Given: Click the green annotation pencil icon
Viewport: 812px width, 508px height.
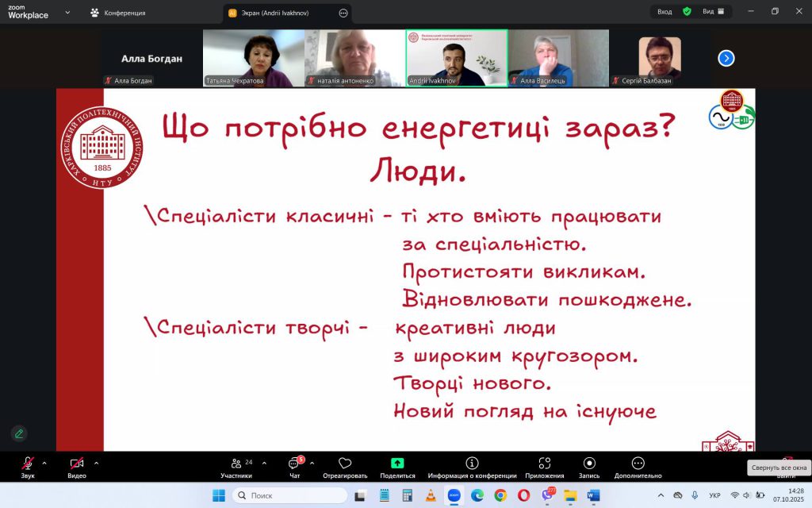Looking at the screenshot, I should point(19,433).
